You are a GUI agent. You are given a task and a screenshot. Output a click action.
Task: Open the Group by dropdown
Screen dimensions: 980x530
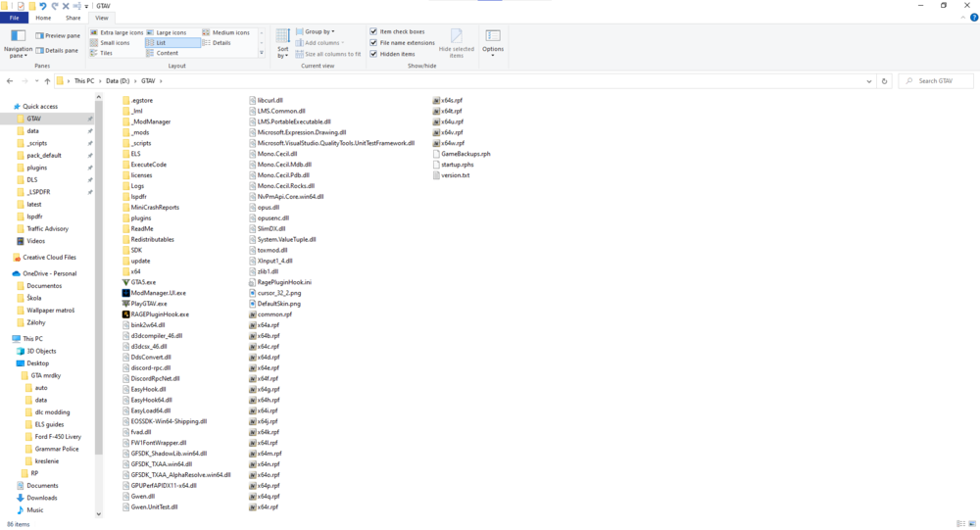[315, 31]
